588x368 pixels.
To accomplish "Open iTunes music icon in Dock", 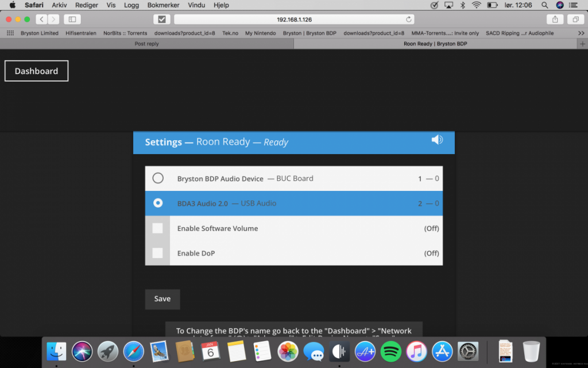I will [x=416, y=351].
